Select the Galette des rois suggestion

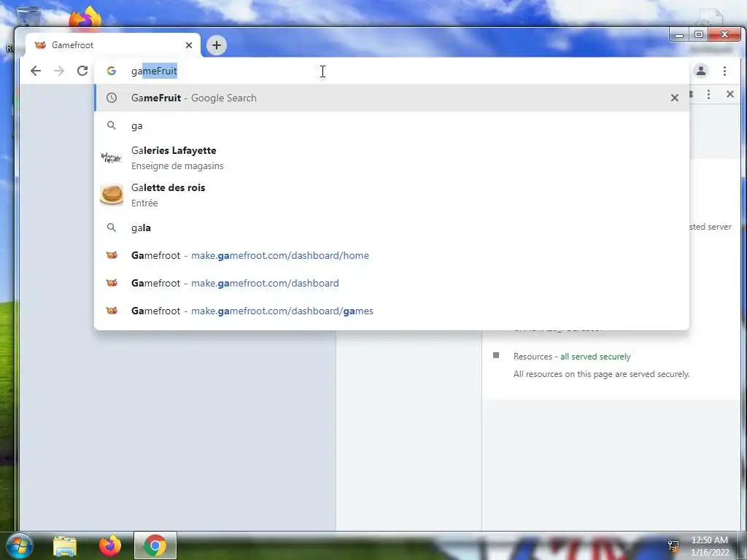click(392, 195)
